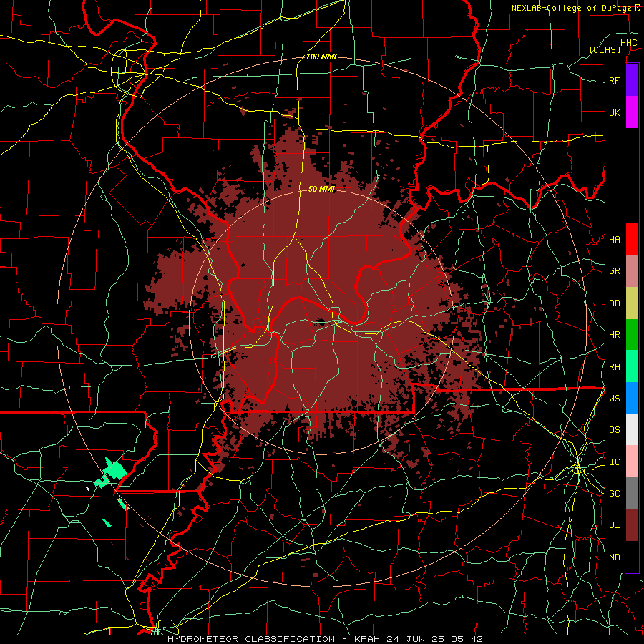Click the RF legend label
The width and height of the screenshot is (644, 644).
614,80
